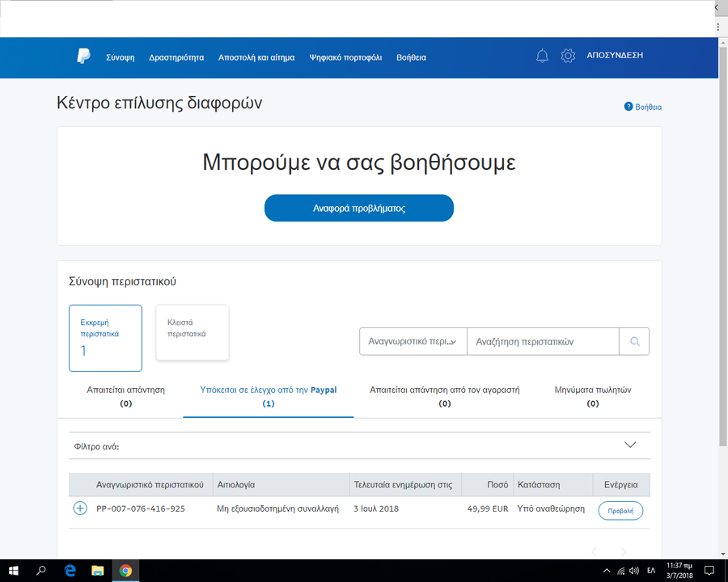Show hidden system tray icons
The width and height of the screenshot is (728, 582).
tap(607, 571)
